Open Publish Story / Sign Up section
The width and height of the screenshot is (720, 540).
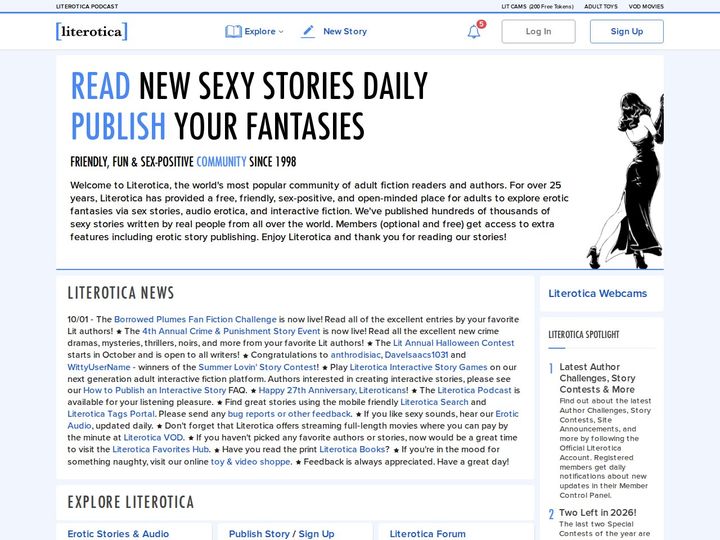point(281,534)
